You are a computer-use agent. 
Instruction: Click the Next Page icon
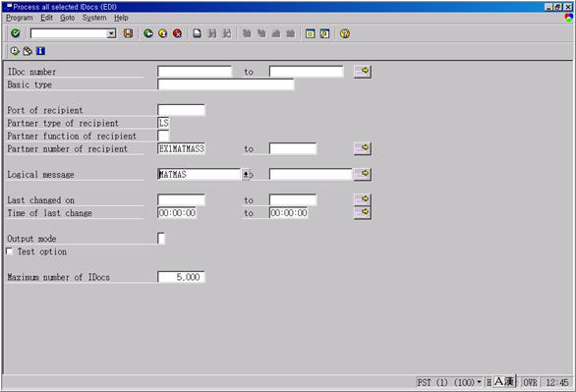(276, 33)
